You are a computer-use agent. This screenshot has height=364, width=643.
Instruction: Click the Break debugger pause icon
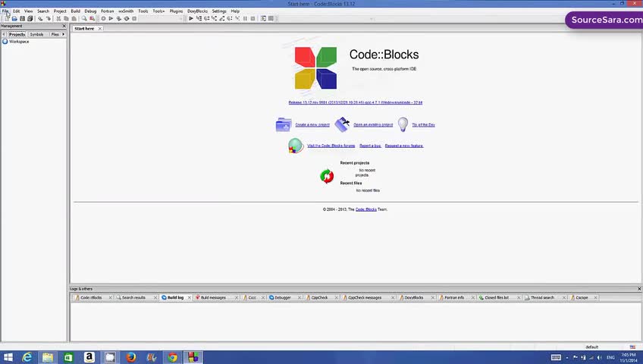[x=245, y=18]
